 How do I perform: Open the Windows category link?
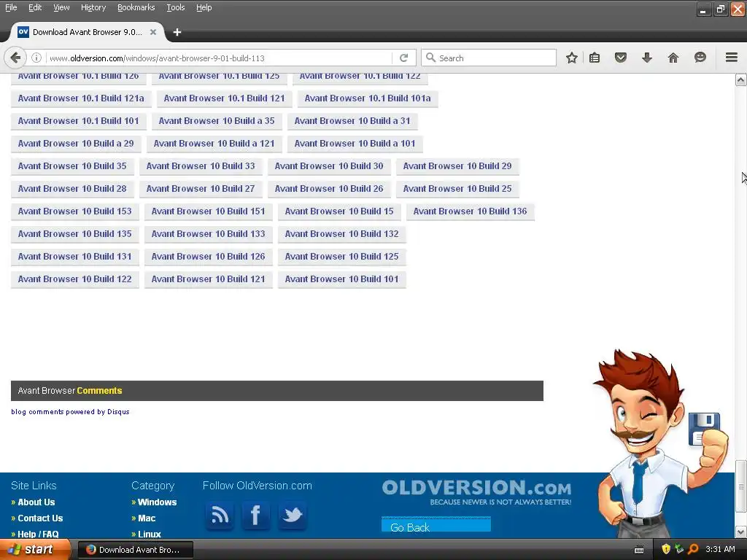[158, 502]
